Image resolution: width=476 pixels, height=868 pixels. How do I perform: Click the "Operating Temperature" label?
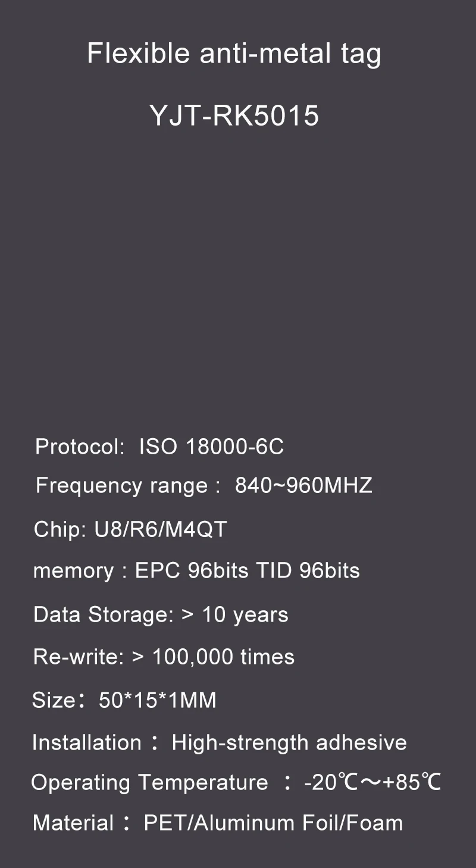[x=149, y=782]
